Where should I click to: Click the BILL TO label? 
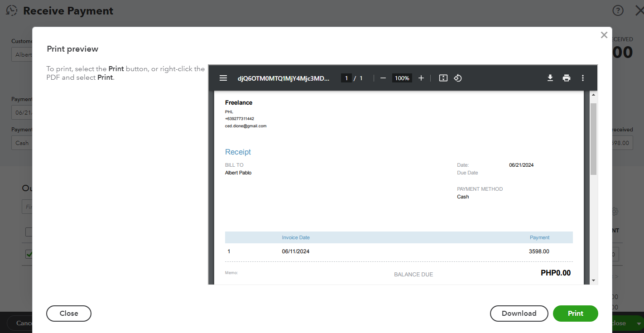pos(234,165)
